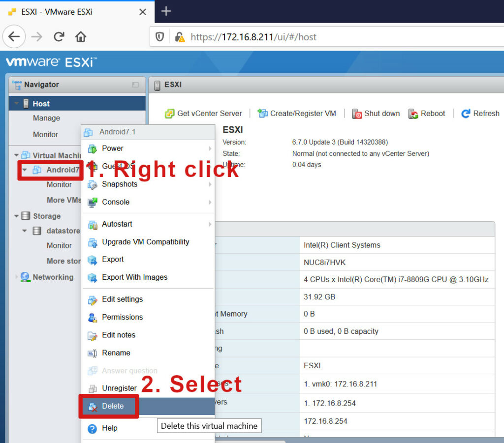Open More VMs entry
Screen dimensions: 504x443
coord(63,200)
